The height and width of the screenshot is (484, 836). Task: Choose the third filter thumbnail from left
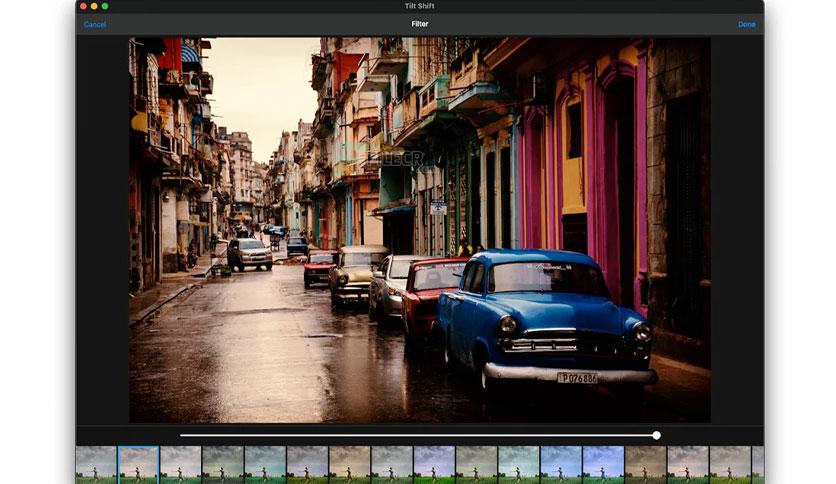[x=181, y=465]
